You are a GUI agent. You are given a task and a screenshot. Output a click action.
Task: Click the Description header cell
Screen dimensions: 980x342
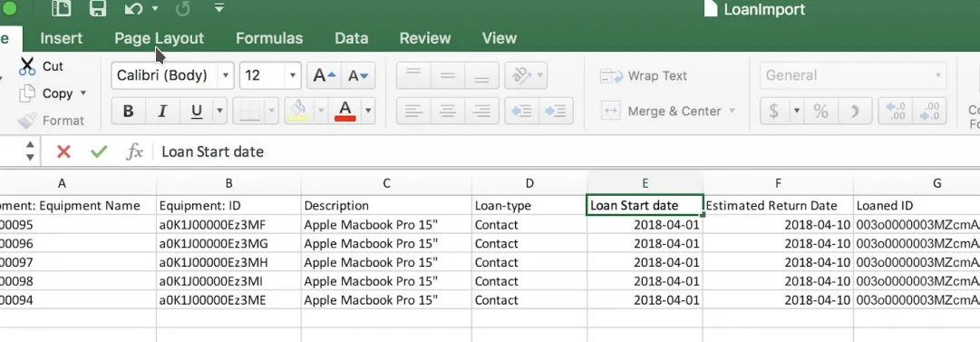386,205
